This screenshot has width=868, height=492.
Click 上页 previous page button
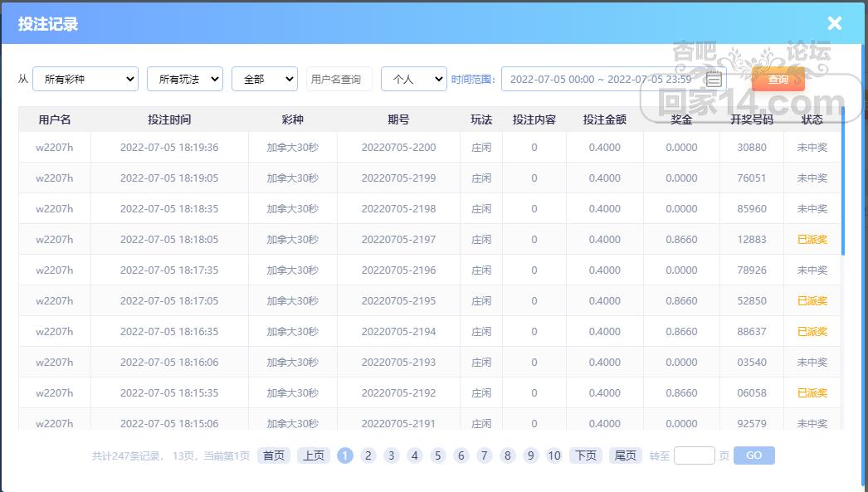(x=314, y=455)
